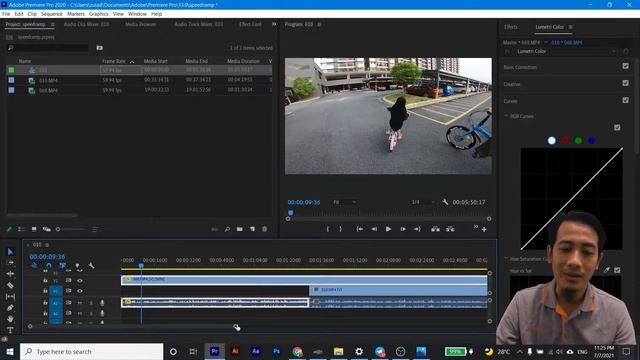Open the File menu

(x=6, y=14)
